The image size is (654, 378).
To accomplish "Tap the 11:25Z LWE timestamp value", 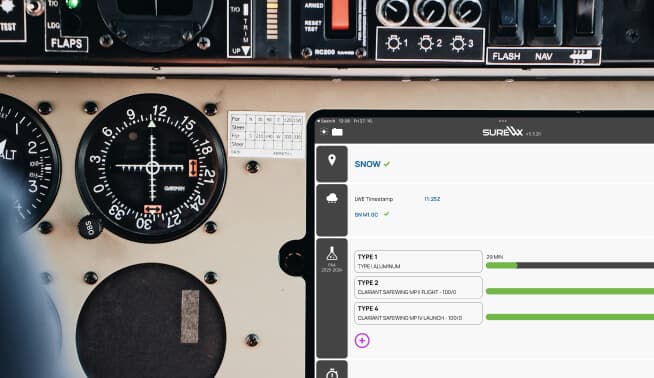I will point(432,199).
